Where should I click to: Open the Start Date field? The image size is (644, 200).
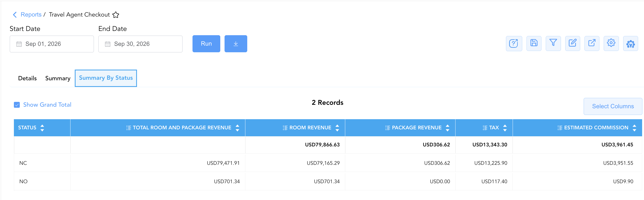pyautogui.click(x=52, y=44)
